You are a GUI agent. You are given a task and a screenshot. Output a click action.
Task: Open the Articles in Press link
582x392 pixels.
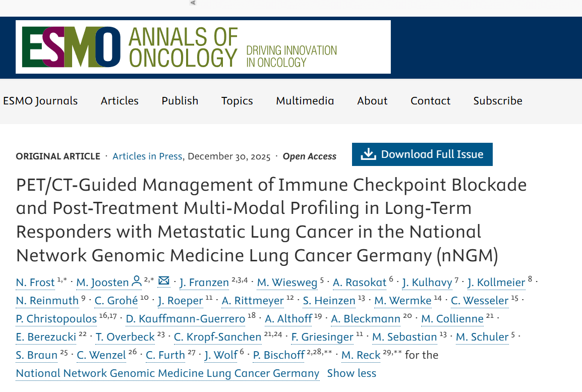147,156
